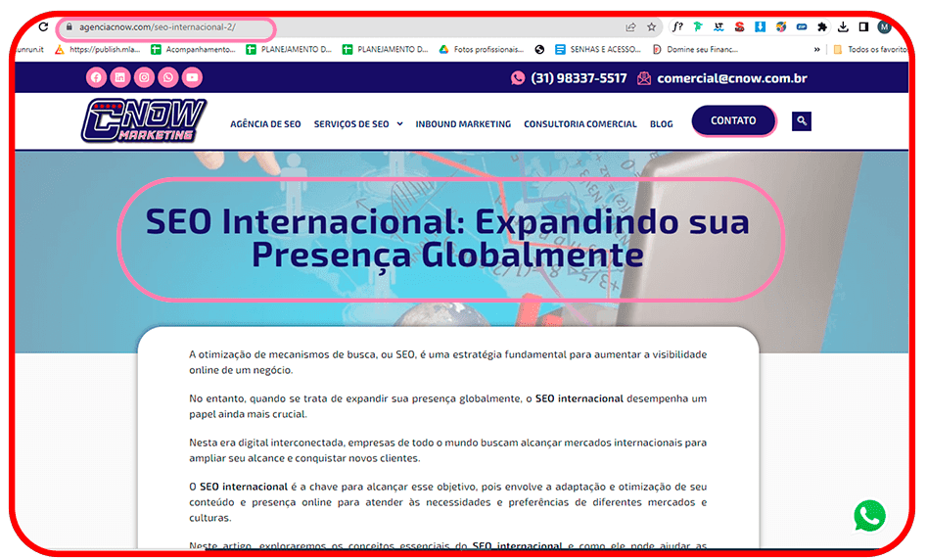Reload the page with the refresh icon
This screenshot has height=560, width=927.
pyautogui.click(x=43, y=26)
